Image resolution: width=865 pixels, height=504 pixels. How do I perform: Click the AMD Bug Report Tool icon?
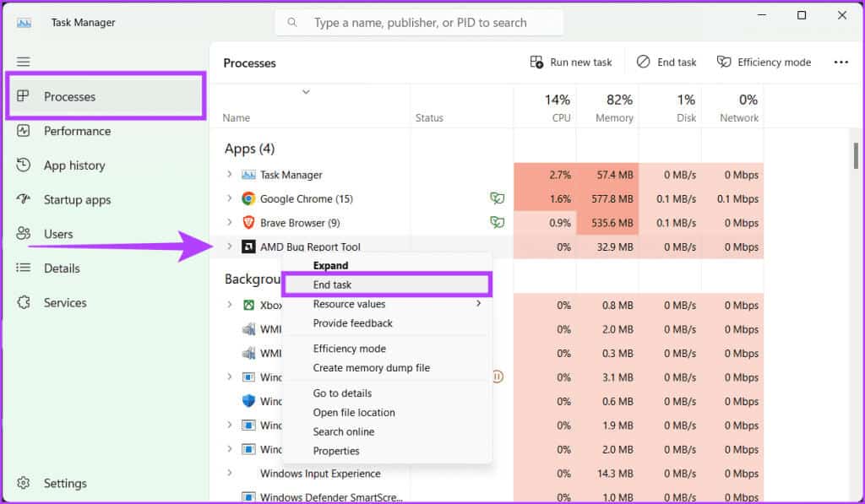[x=249, y=247]
